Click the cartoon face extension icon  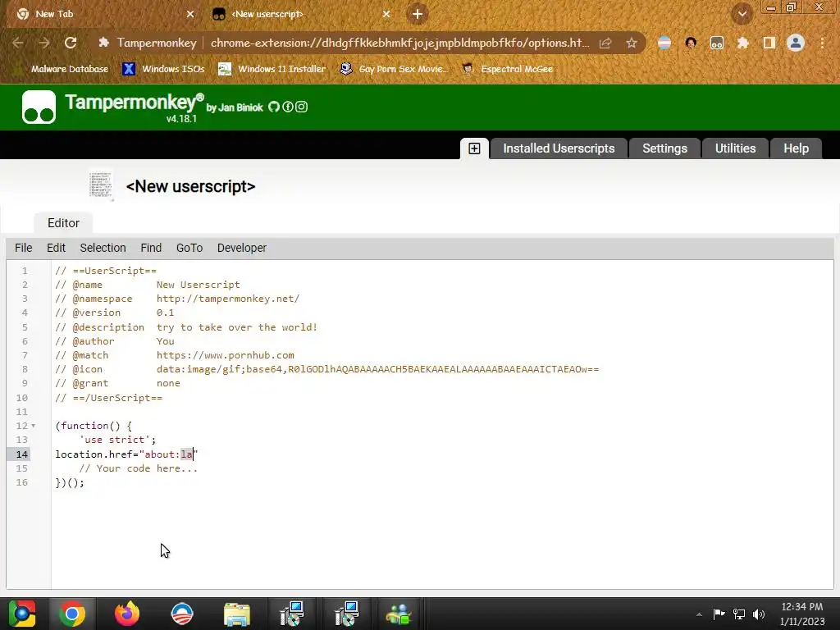point(691,43)
